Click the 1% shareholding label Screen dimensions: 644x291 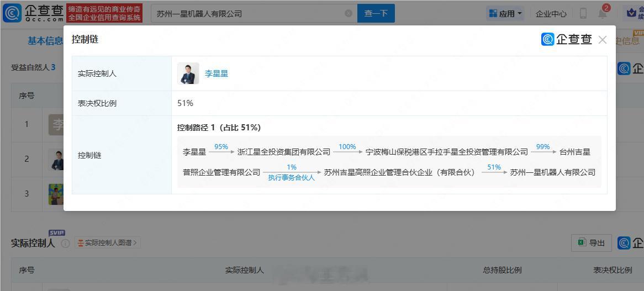[292, 167]
